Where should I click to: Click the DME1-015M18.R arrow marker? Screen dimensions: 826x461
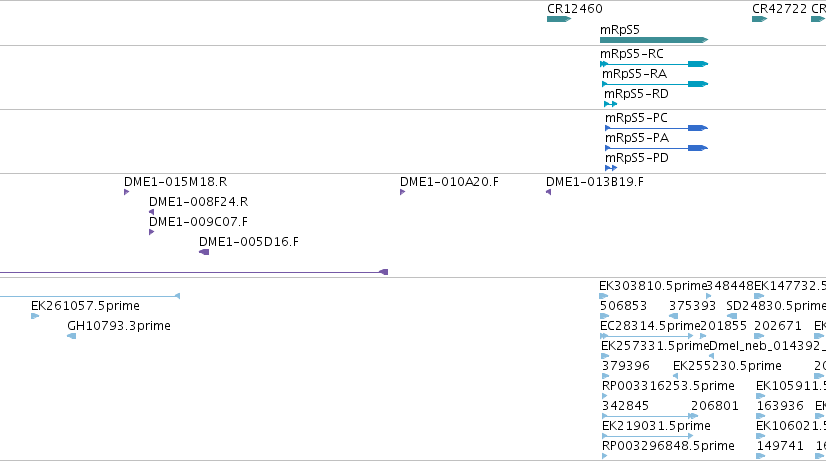point(127,192)
